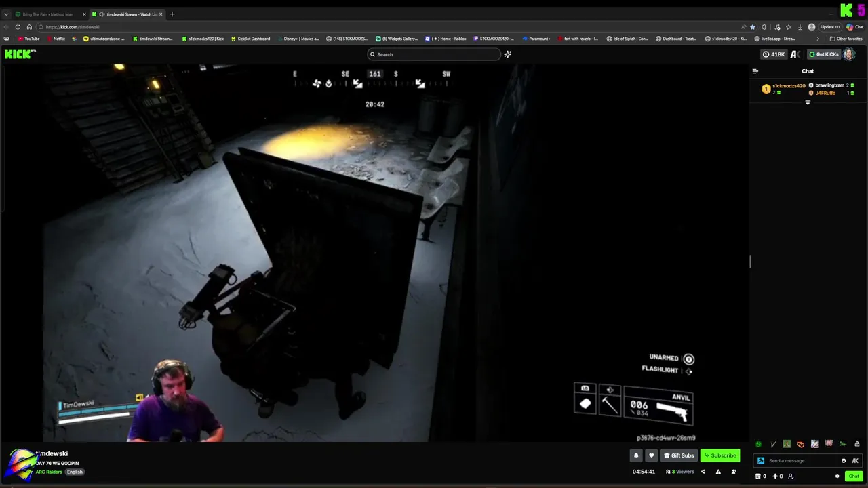Click brawlingtram in the chat leaderboard
868x488 pixels.
click(829, 85)
